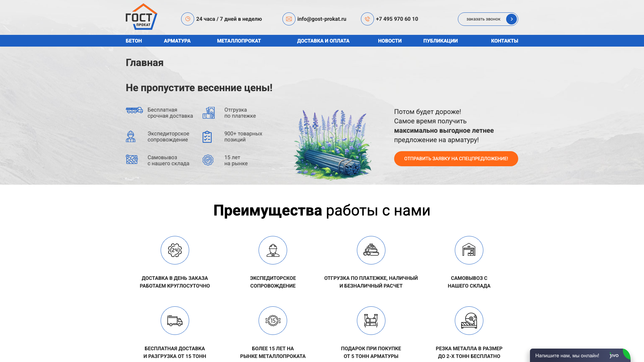
Task: Click ОТПРАВИТЬ ЗАЯВКУ НА СПЕЦПРЕДЛОЖЕНИЕ button
Action: tap(456, 159)
